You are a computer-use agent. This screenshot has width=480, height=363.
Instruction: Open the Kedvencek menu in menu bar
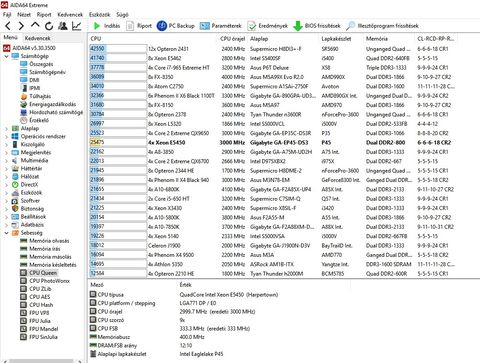pos(70,15)
